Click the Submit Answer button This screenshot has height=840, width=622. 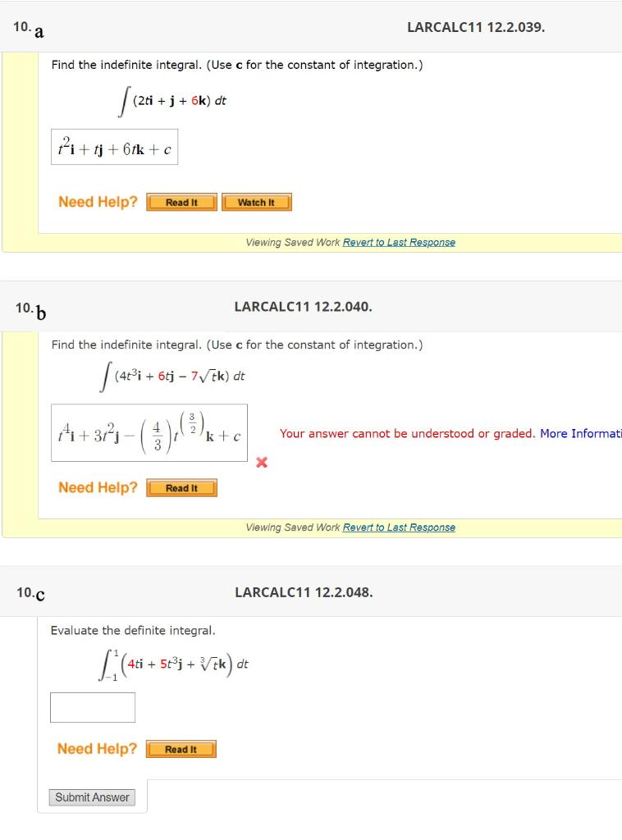click(x=92, y=797)
